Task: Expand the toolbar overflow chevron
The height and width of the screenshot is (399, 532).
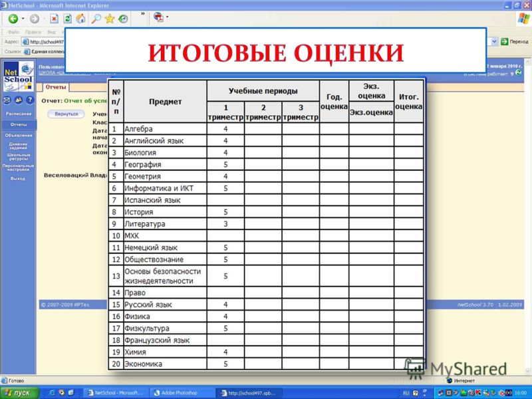Action: [143, 14]
